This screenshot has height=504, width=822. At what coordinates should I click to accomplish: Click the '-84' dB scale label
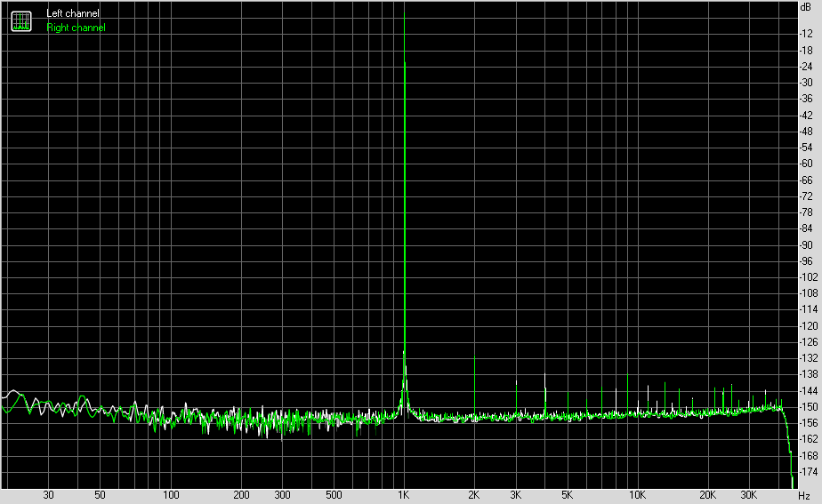point(806,228)
